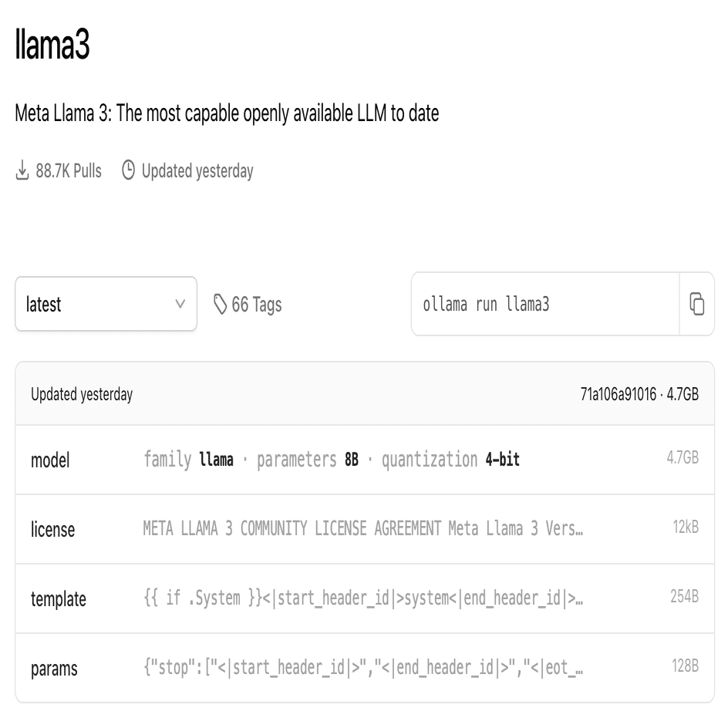The width and height of the screenshot is (728, 728).
Task: Click the 88.7K Pulls count
Action: click(x=69, y=170)
